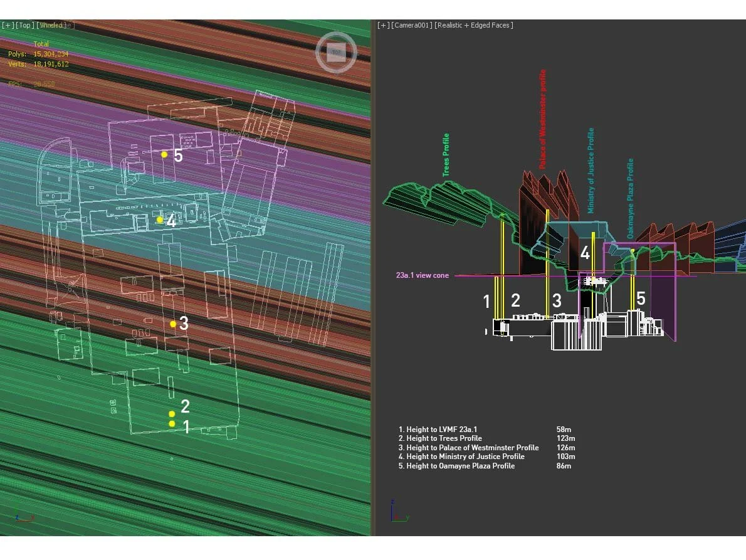Select legend line Height to Oamayne Plaza Profile
The height and width of the screenshot is (560, 746).
point(457,466)
